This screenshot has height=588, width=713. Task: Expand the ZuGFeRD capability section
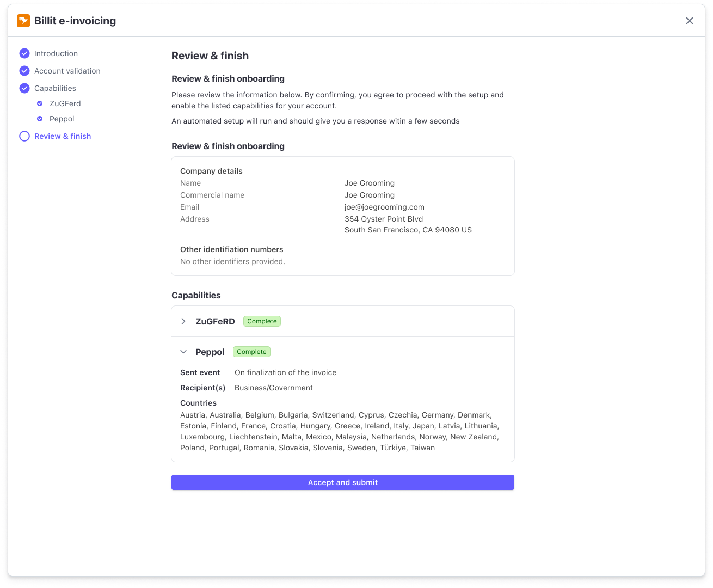[183, 321]
